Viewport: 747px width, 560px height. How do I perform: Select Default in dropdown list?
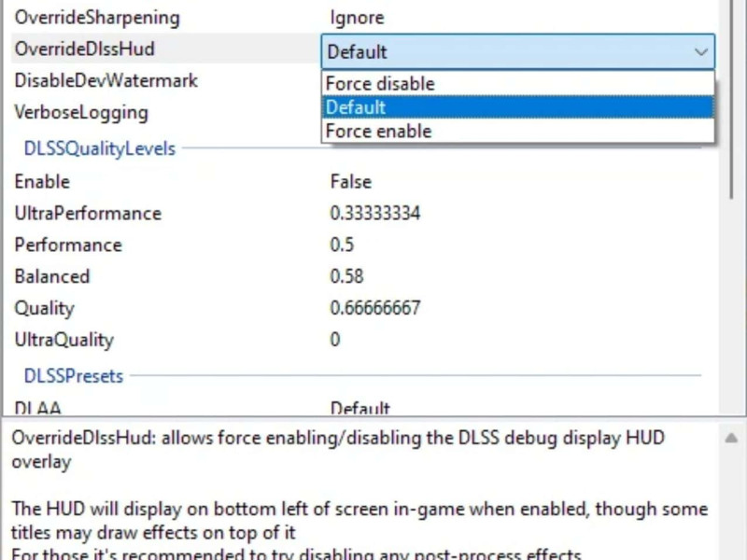[518, 107]
